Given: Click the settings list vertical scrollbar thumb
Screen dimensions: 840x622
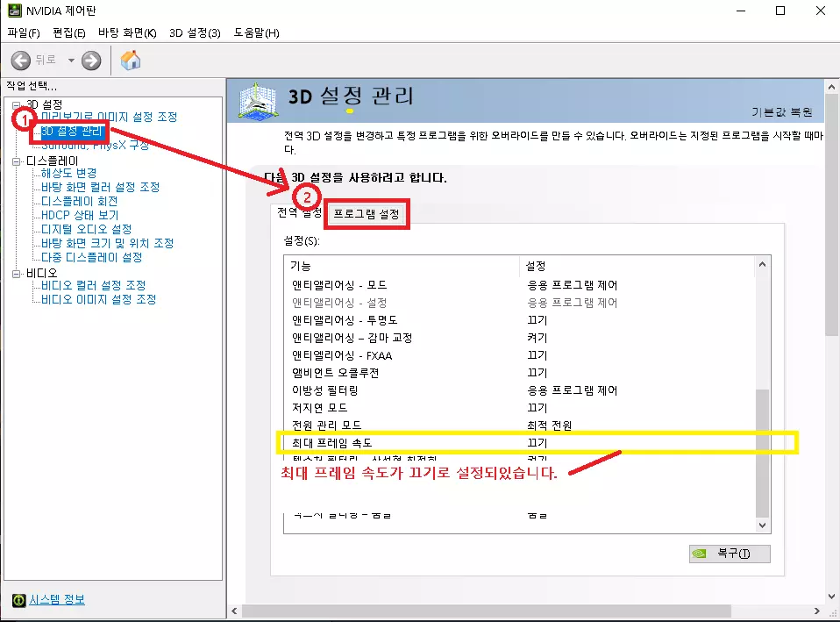Looking at the screenshot, I should click(762, 453).
